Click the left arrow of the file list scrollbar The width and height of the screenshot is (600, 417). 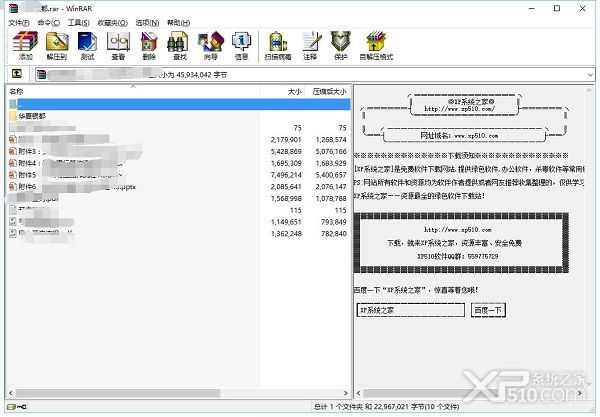[x=11, y=393]
